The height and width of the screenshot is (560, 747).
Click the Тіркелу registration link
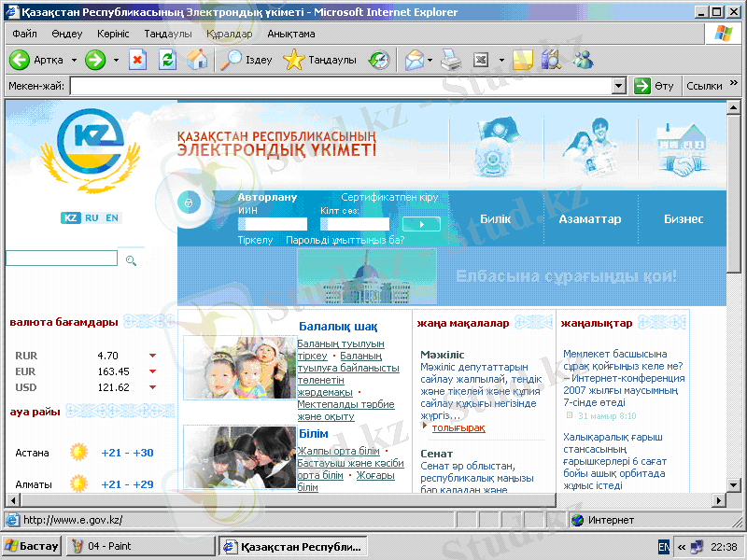click(255, 240)
